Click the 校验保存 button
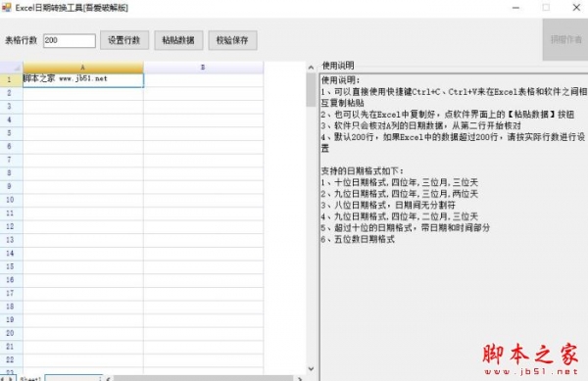 [x=232, y=40]
